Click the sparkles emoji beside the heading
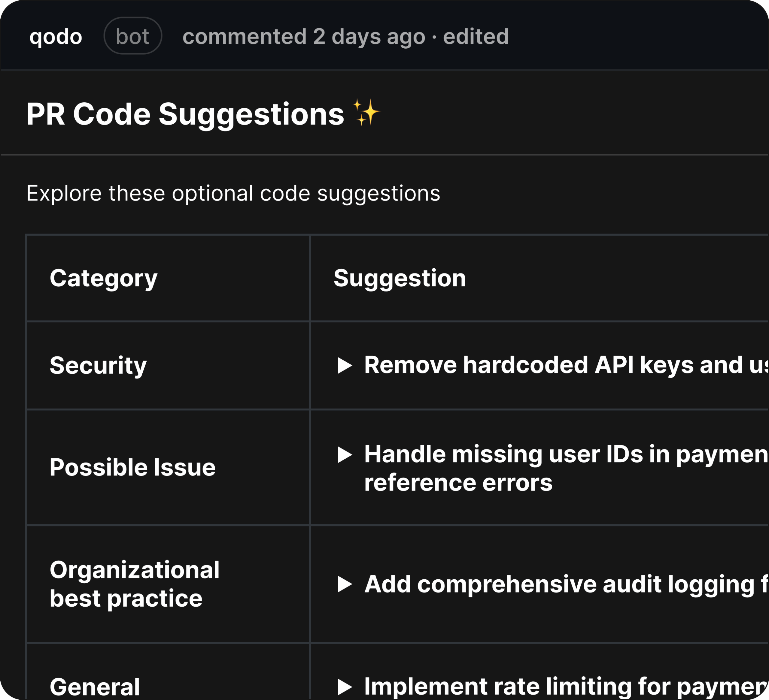The image size is (769, 700). pyautogui.click(x=366, y=113)
